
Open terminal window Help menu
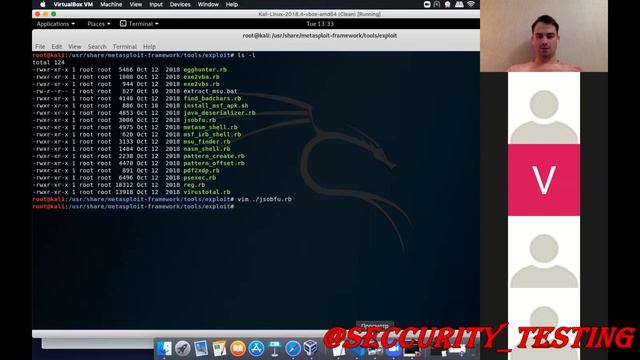click(x=149, y=47)
